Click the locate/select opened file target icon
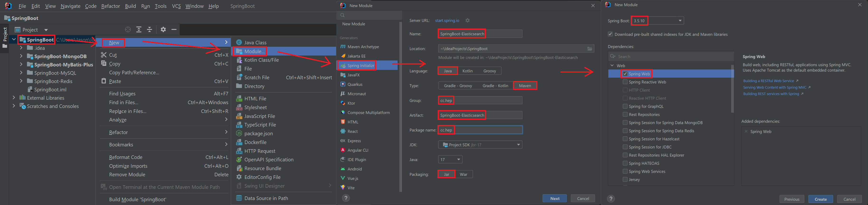 (x=128, y=30)
